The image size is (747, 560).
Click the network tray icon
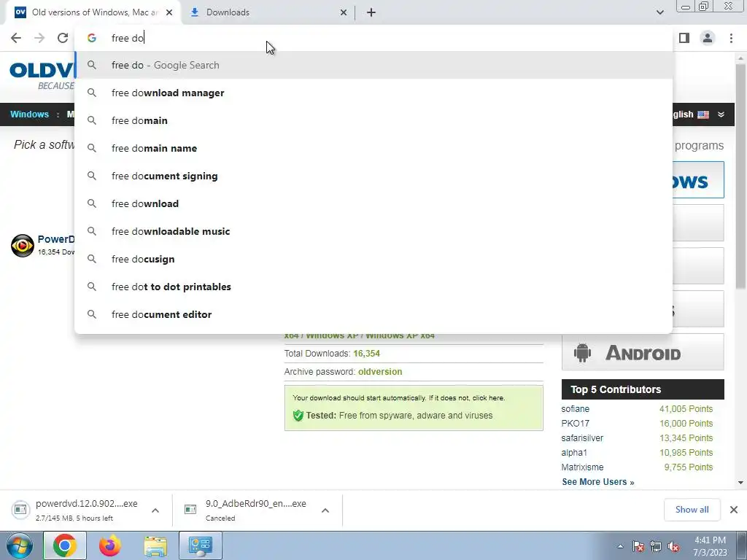coord(656,546)
